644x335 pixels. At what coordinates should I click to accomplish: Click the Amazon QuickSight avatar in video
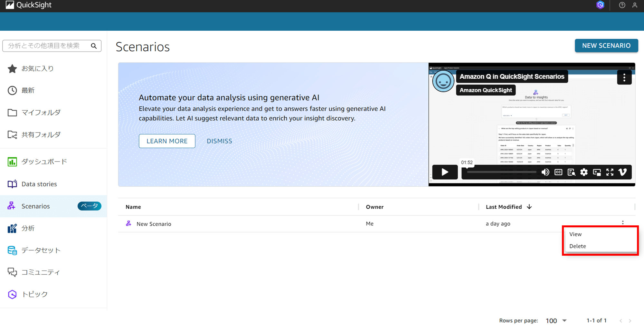point(443,81)
